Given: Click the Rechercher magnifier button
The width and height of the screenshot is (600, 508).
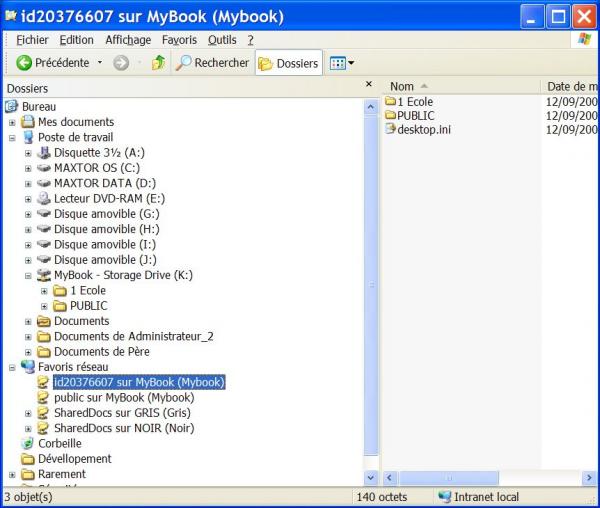Looking at the screenshot, I should tap(212, 63).
